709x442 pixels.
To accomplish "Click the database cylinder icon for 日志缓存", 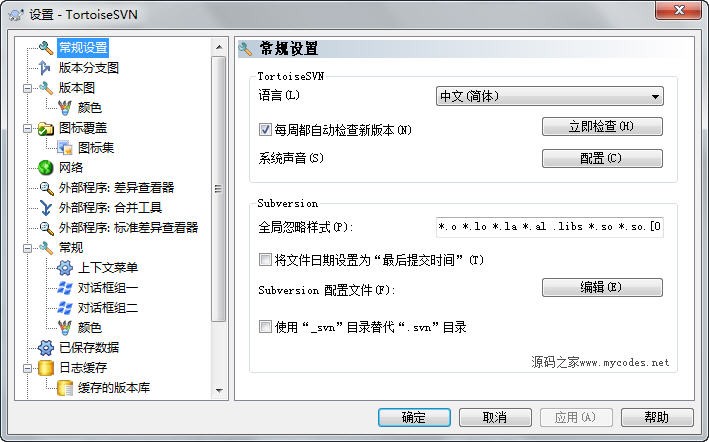I will point(46,368).
